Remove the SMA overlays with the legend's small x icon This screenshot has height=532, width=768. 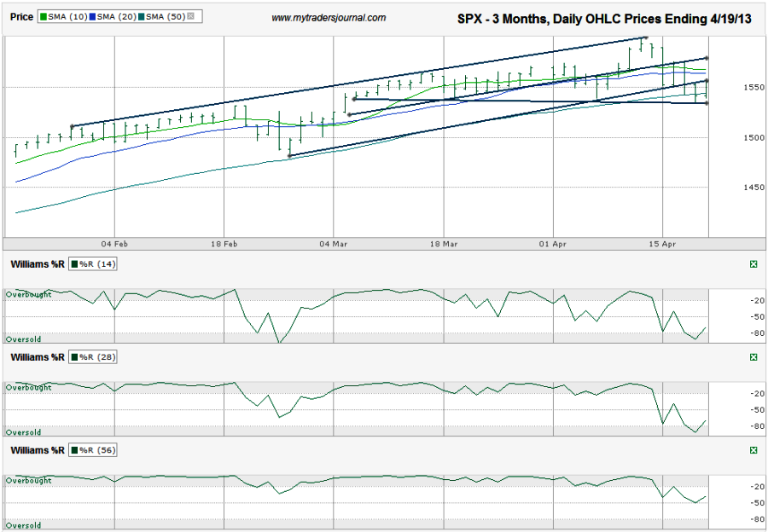point(190,16)
